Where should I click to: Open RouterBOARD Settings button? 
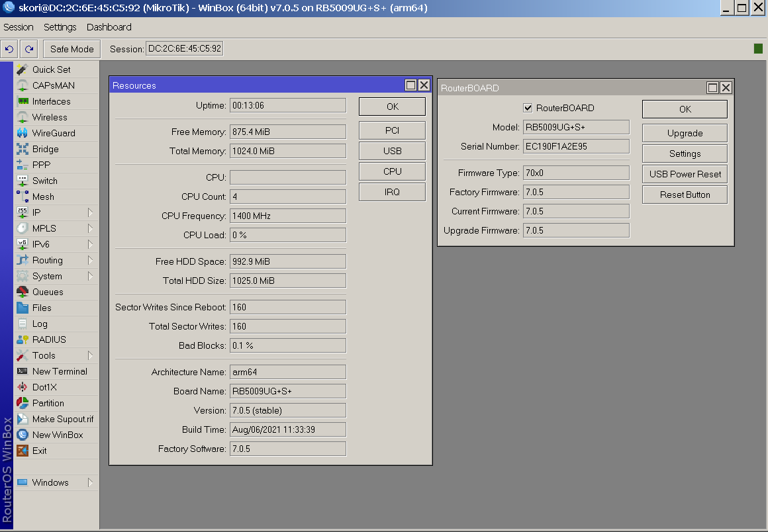coord(685,154)
